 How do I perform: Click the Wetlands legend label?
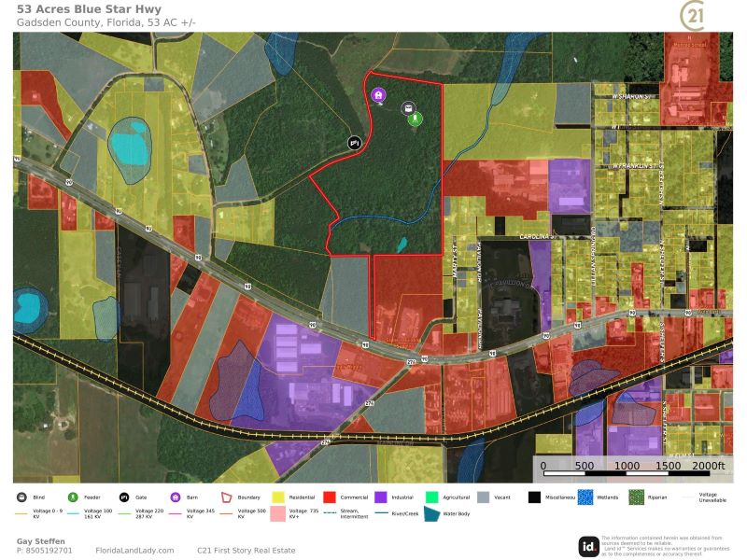click(608, 497)
